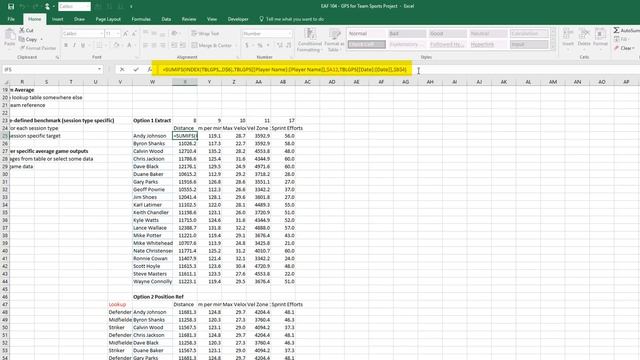This screenshot has width=640, height=360.
Task: Expand Copy options arrow
Action: pos(42,40)
